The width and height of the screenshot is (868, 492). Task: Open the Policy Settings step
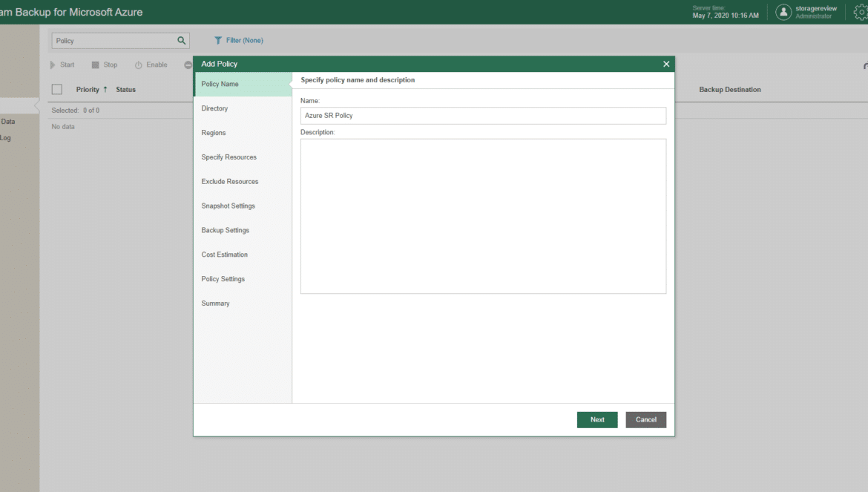click(x=243, y=279)
